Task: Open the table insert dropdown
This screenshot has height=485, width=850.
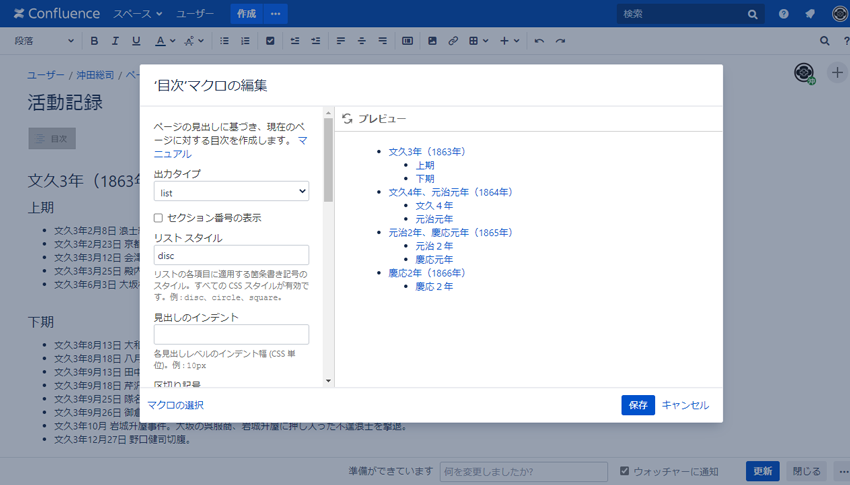Action: point(478,41)
